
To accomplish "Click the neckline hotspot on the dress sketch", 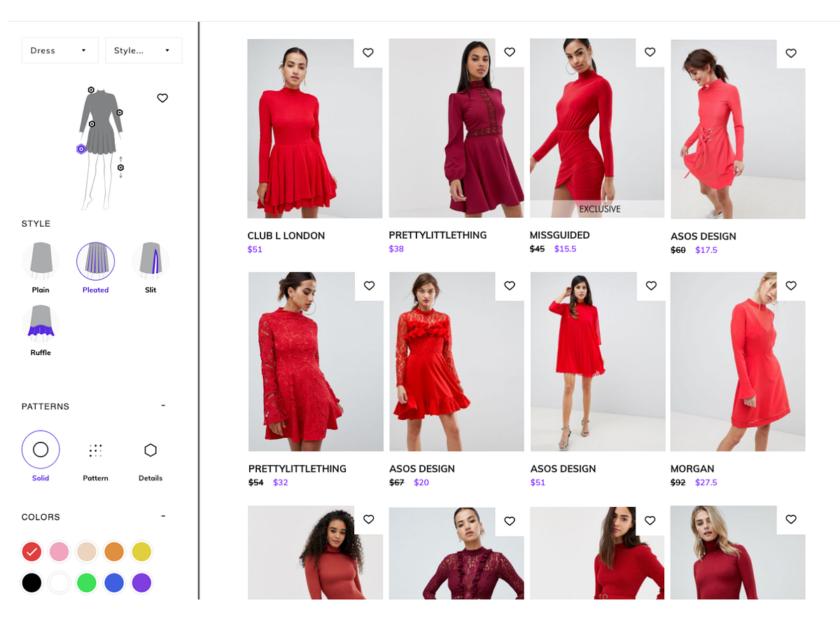I will pyautogui.click(x=91, y=90).
